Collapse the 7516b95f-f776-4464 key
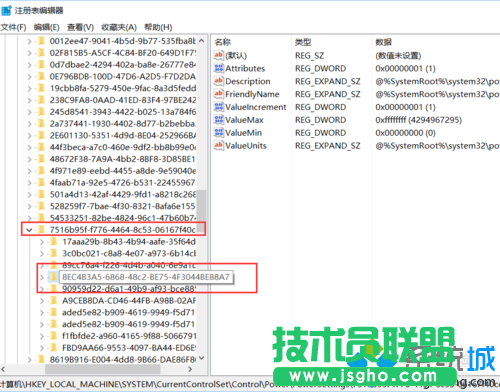The height and width of the screenshot is (392, 500). click(29, 230)
